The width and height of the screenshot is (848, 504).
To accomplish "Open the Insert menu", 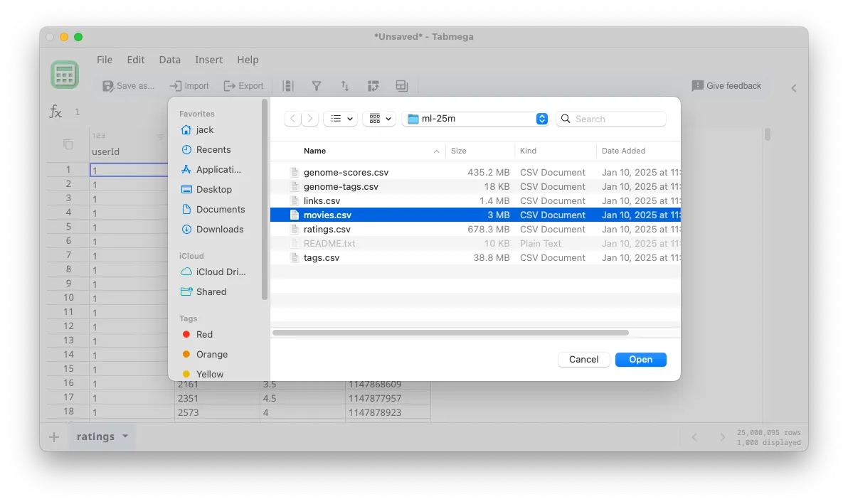I will [208, 60].
